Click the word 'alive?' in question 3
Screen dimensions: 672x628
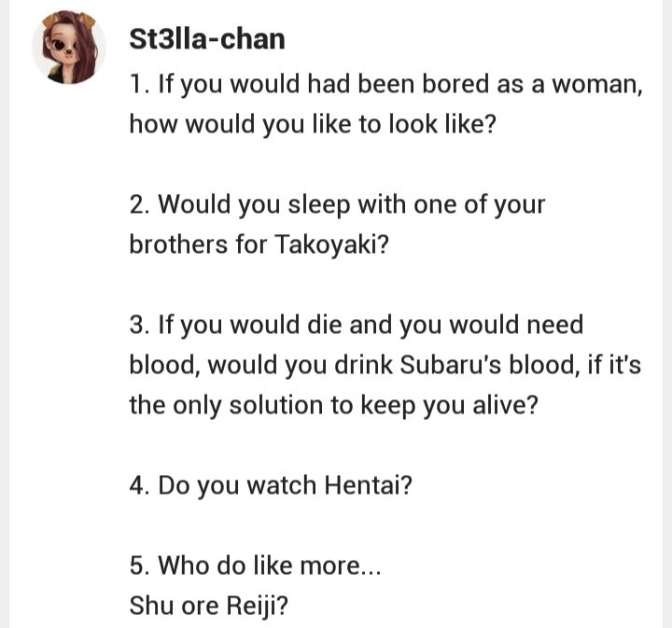point(505,405)
